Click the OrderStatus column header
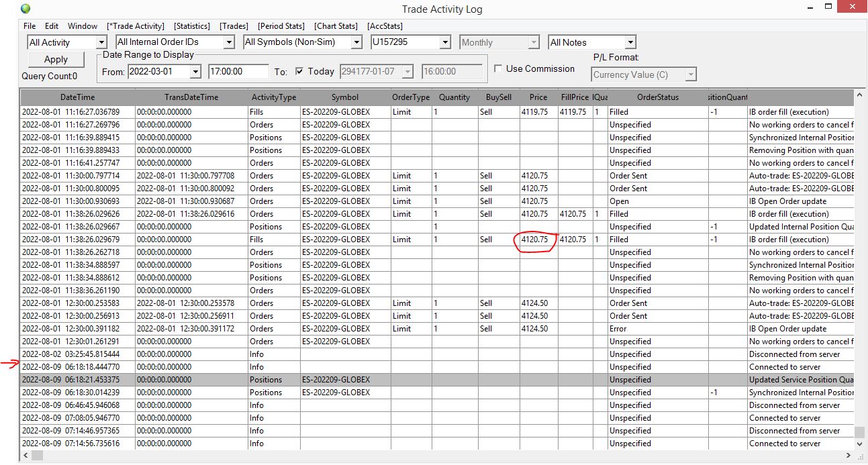Image resolution: width=868 pixels, height=465 pixels. [658, 97]
